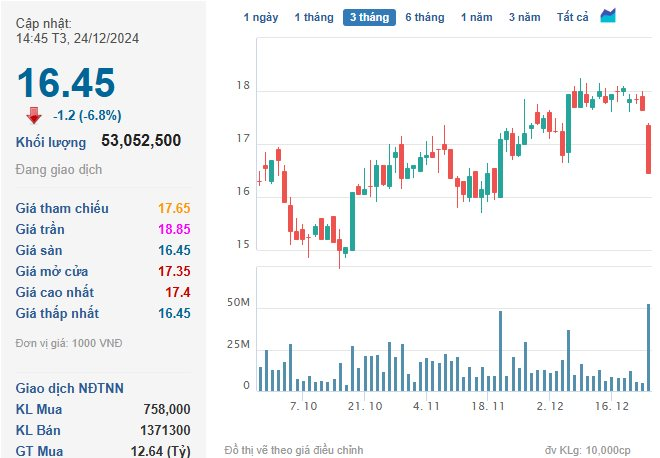Click the ceiling price 18.85
The image size is (660, 458).
point(174,229)
